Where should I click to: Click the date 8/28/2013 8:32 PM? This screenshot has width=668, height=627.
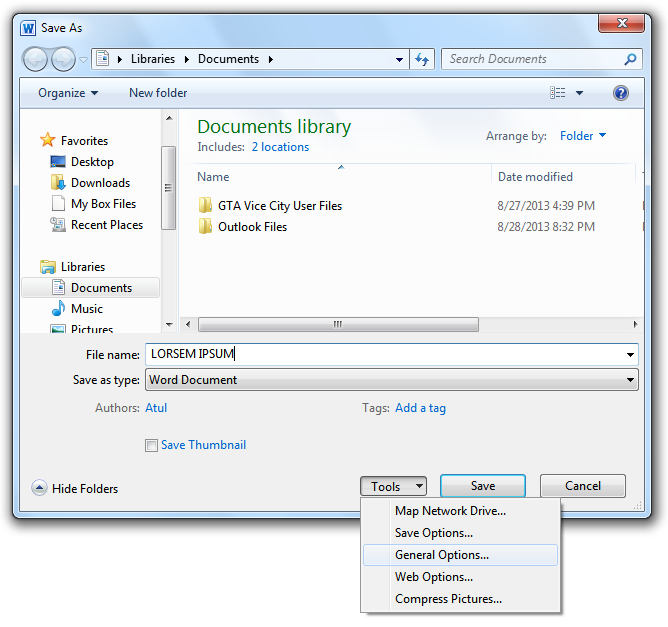pyautogui.click(x=546, y=227)
